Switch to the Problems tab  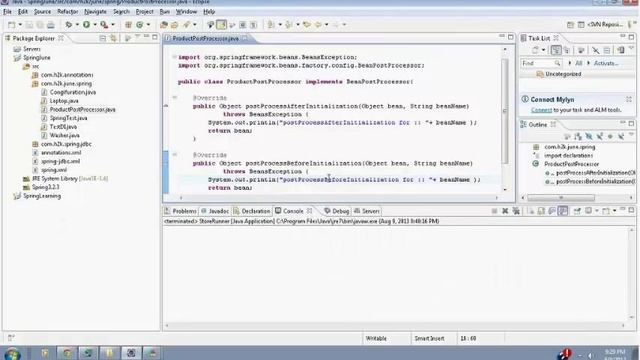[180, 211]
